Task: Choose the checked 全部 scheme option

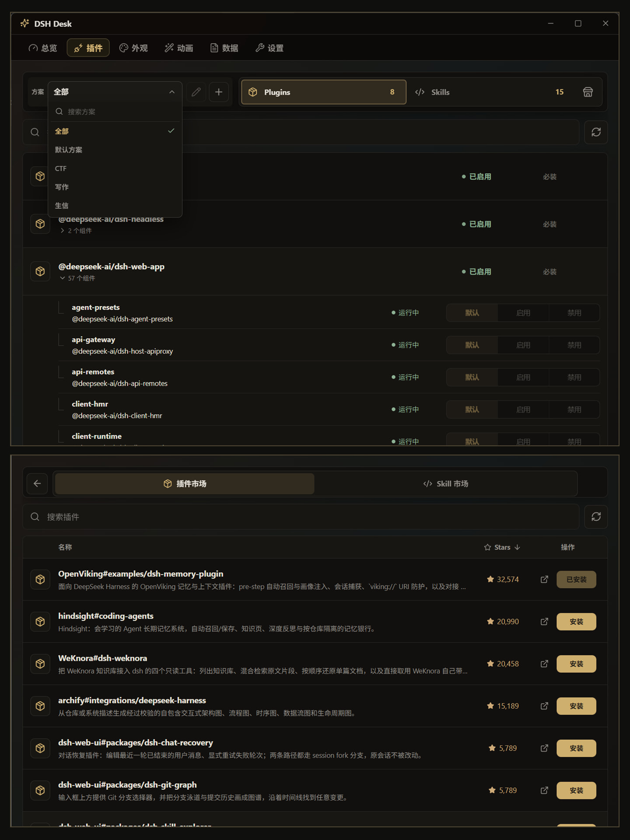Action: (115, 131)
